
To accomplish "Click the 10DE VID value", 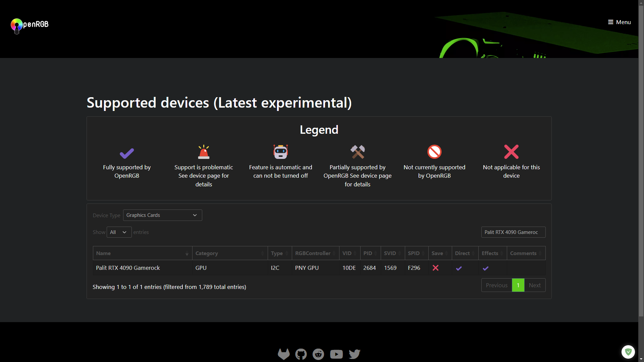I will [x=349, y=268].
